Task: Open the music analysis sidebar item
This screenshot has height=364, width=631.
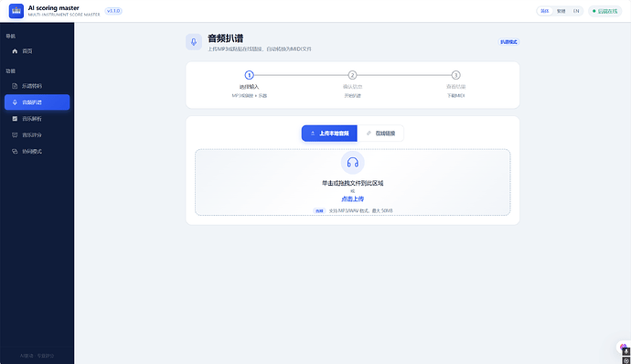Action: (x=37, y=119)
